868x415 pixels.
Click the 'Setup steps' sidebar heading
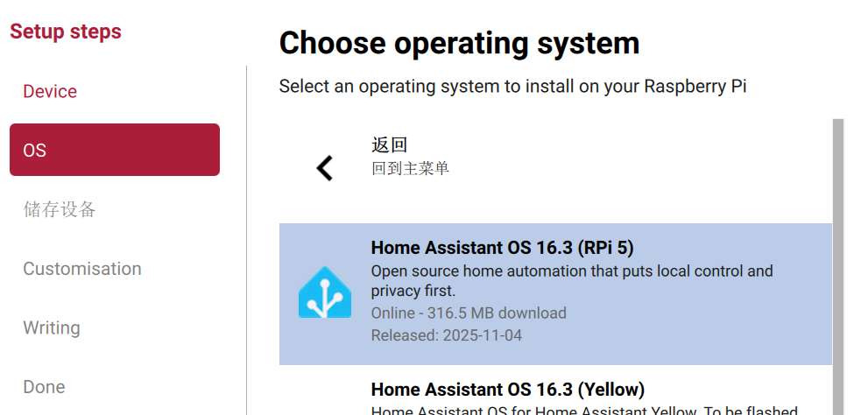(x=66, y=32)
